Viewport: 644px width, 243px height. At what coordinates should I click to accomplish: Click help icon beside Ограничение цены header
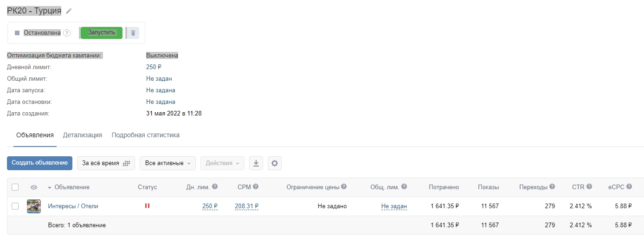click(344, 187)
